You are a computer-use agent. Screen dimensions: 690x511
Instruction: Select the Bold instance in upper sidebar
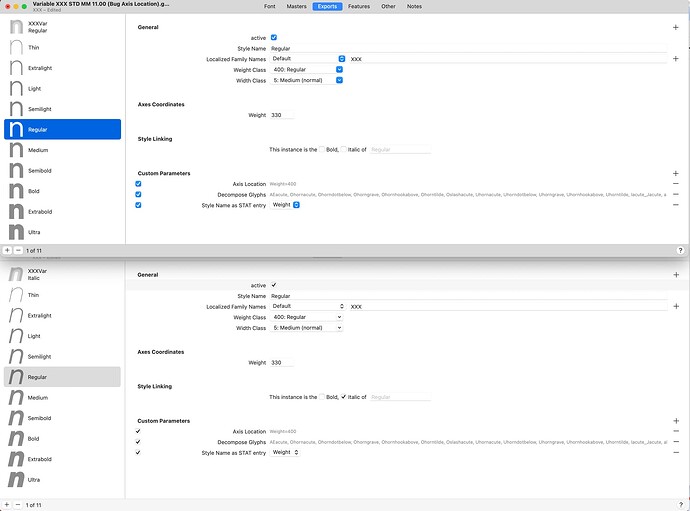pos(62,190)
